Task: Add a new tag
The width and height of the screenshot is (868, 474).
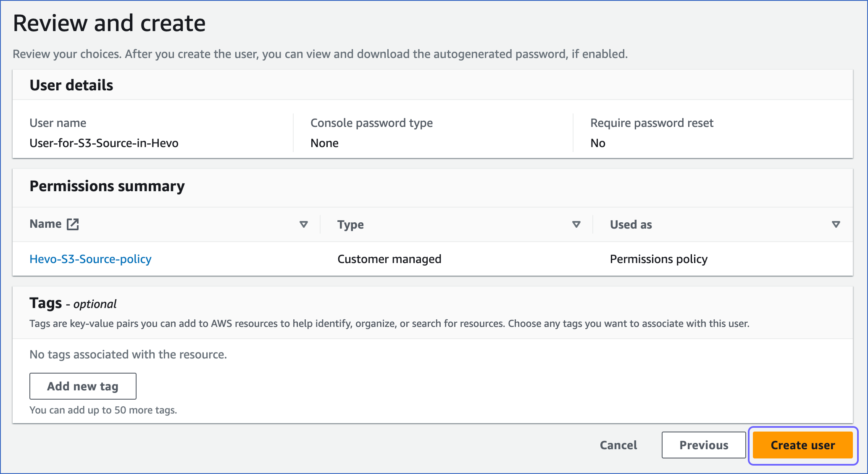Action: pos(83,386)
